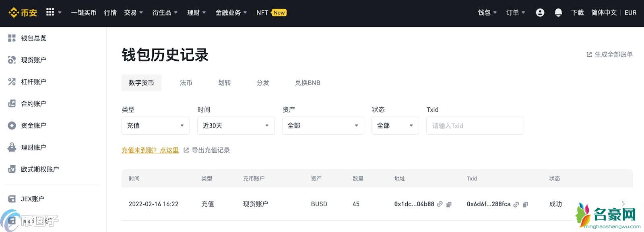Screen dimensions: 644x232
Task: Focus the Txid search input field
Action: 475,126
